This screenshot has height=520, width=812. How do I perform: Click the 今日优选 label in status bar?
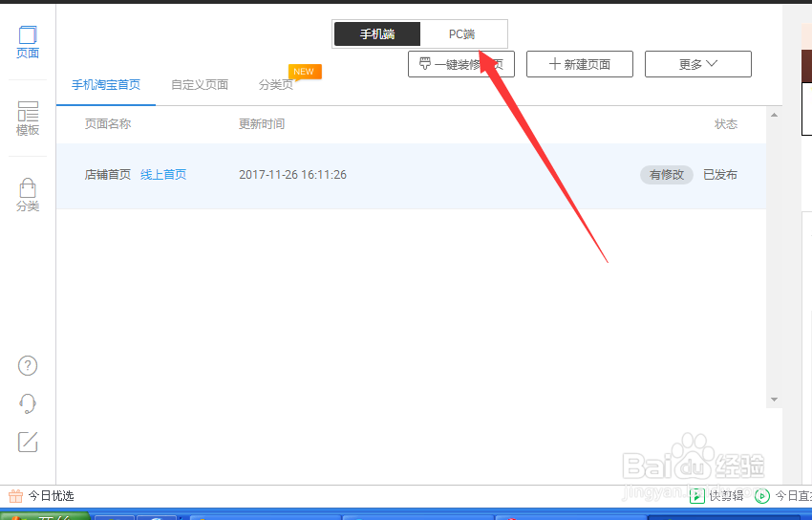coord(51,496)
